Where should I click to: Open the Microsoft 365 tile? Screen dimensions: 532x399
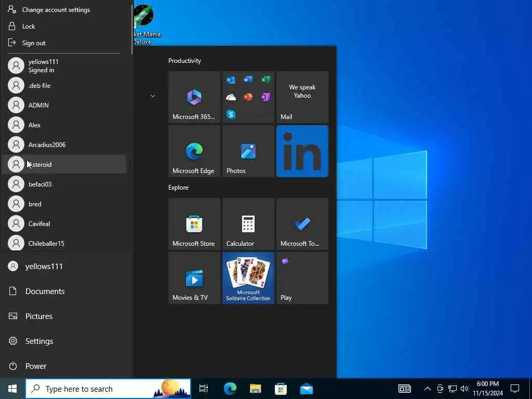coord(194,97)
